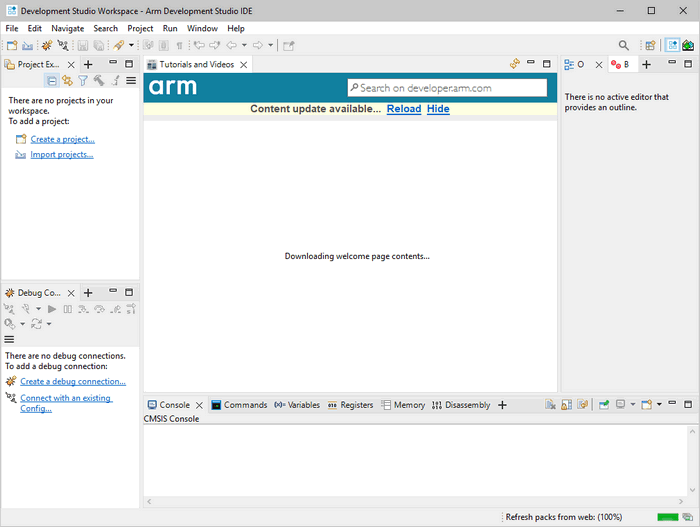This screenshot has width=700, height=527.
Task: Open the dropdown arrow beside the wand toolbar icon
Action: [x=131, y=45]
